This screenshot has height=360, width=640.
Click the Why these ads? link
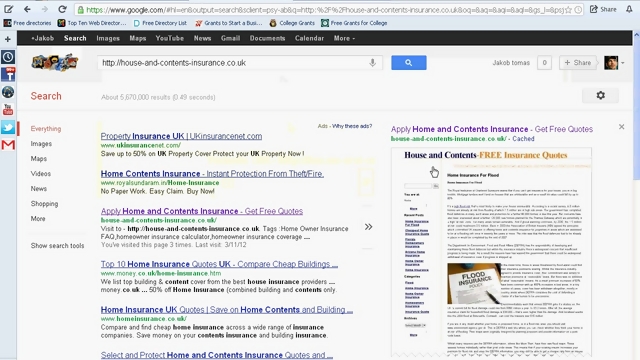(352, 126)
